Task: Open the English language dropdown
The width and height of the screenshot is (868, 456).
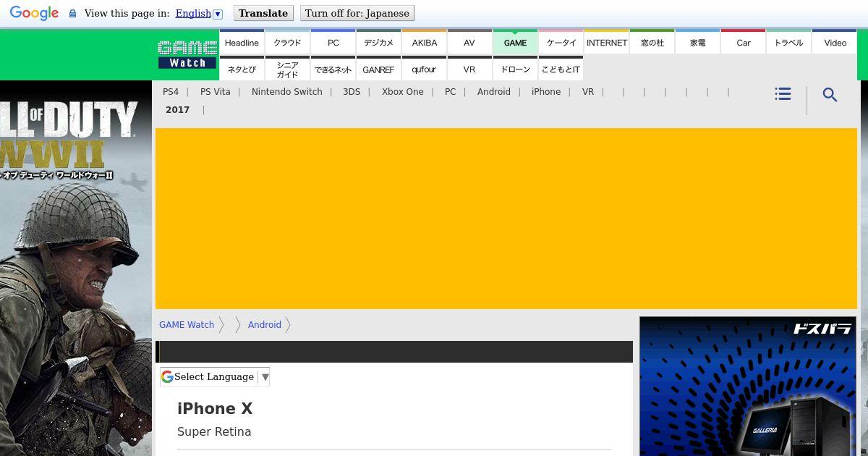Action: pos(199,13)
